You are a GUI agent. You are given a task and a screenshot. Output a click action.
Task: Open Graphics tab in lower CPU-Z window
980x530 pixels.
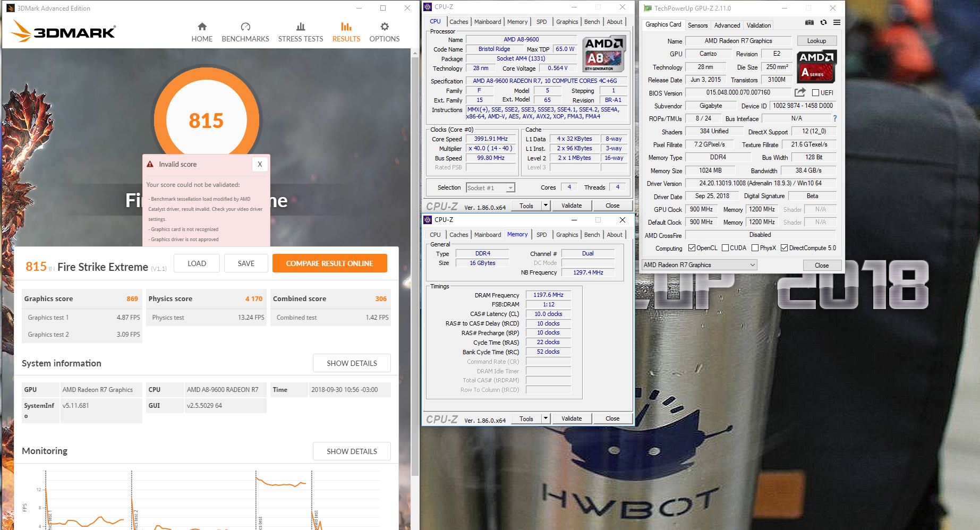coord(567,235)
